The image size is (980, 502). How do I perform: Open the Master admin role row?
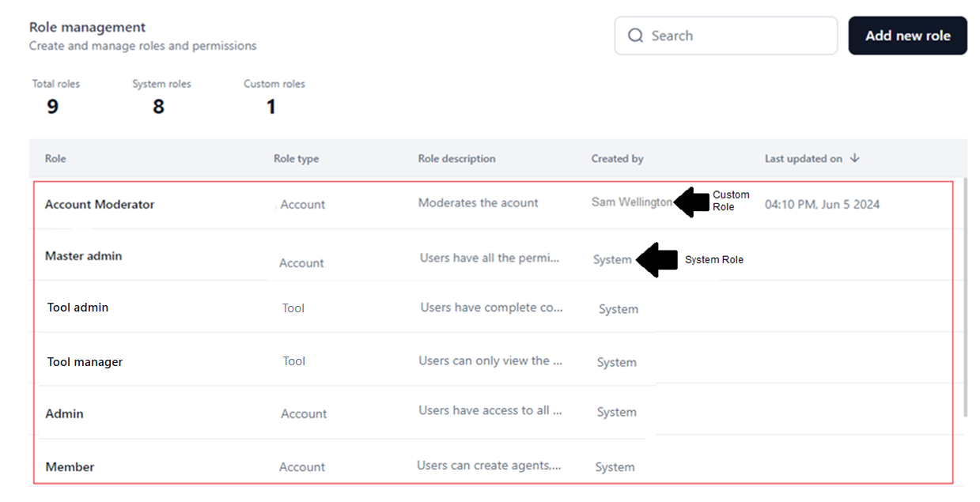[x=83, y=256]
